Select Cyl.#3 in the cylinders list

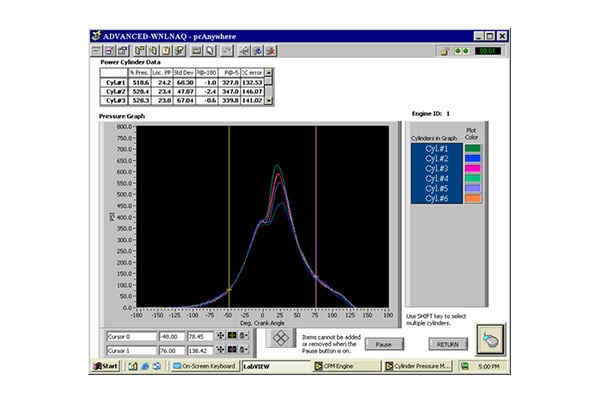(437, 168)
